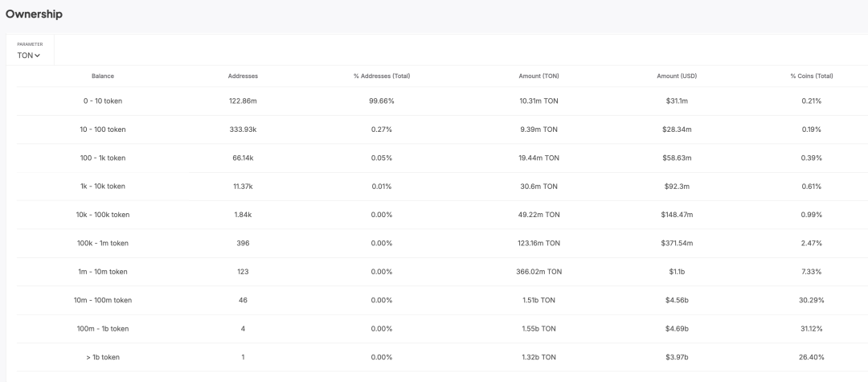868x382 pixels.
Task: Open the TON parameter dropdown
Action: click(29, 55)
